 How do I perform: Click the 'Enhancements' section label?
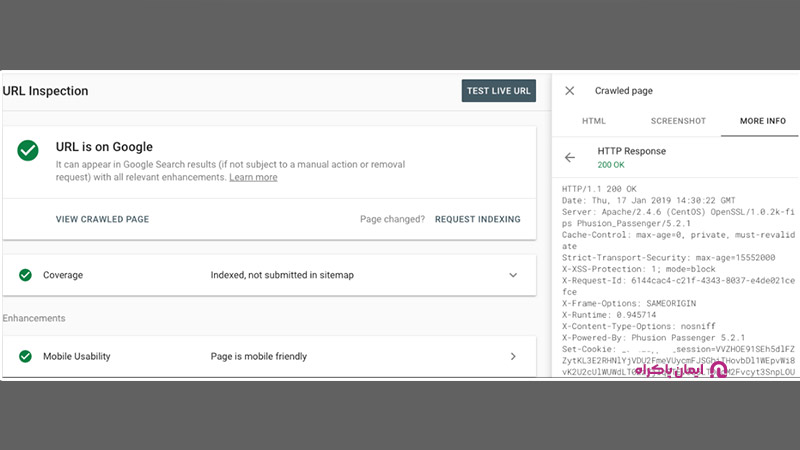[x=34, y=318]
